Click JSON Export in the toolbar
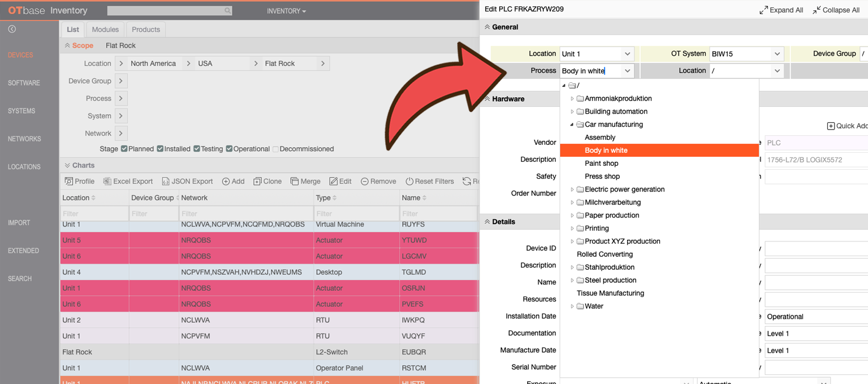 187,181
